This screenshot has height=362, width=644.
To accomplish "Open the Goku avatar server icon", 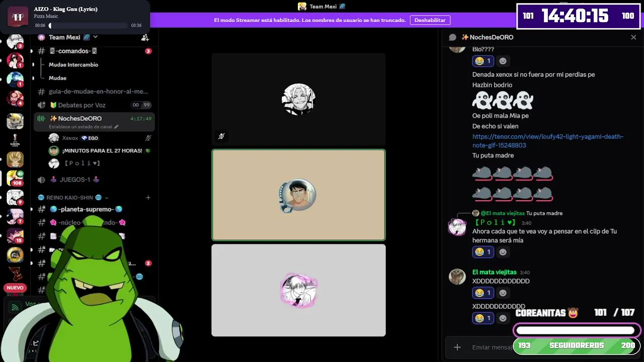I will 15,159.
